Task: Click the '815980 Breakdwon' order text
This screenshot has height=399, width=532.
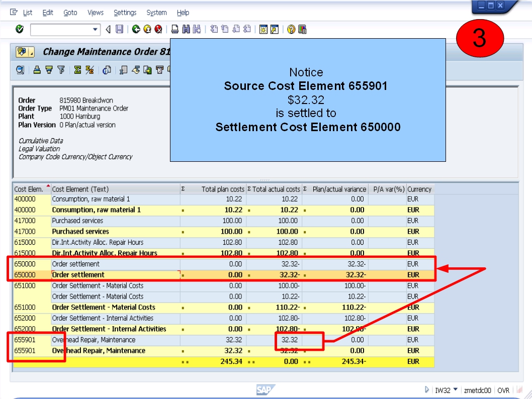Action: 86,101
